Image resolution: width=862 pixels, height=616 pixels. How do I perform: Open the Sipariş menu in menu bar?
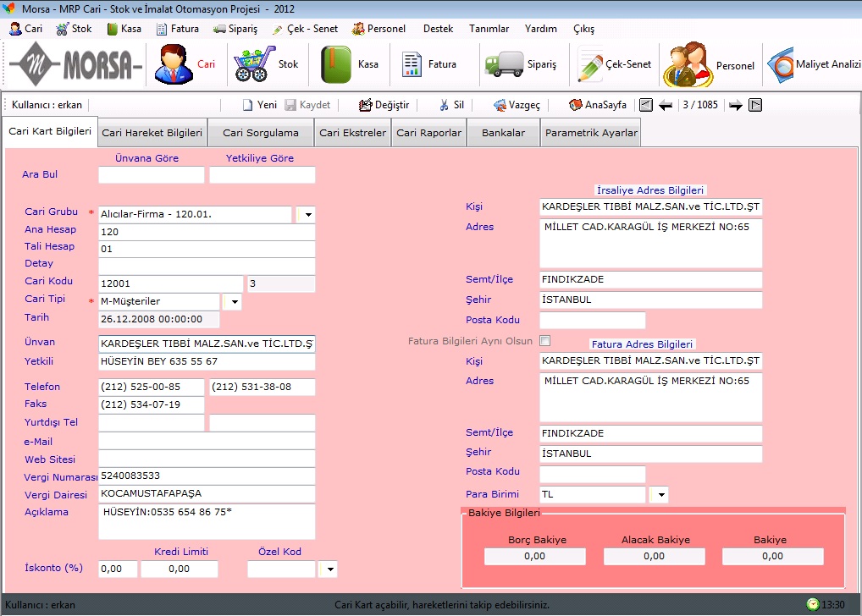[235, 29]
